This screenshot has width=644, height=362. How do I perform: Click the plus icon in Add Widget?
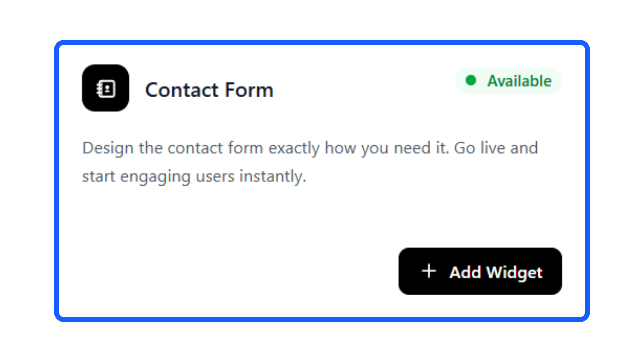(x=429, y=271)
